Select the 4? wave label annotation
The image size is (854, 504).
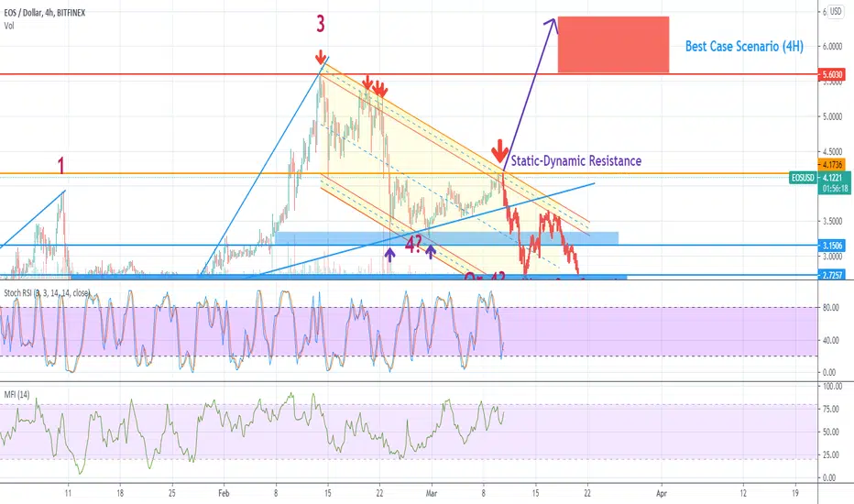(x=413, y=244)
